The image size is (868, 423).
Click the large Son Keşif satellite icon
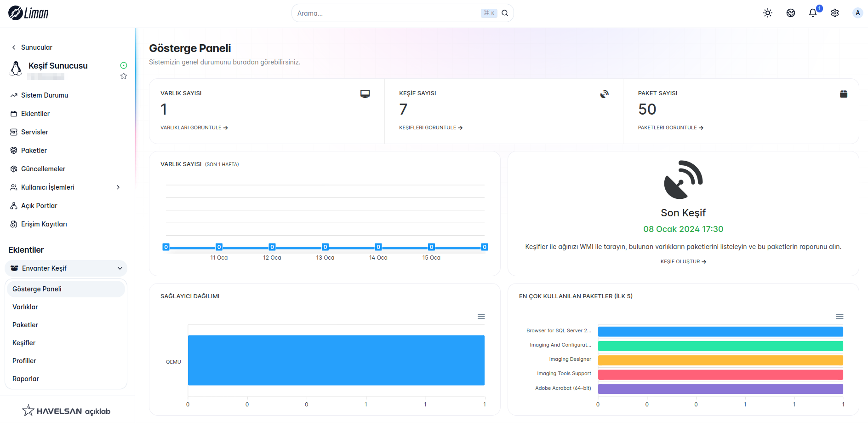[x=683, y=180]
